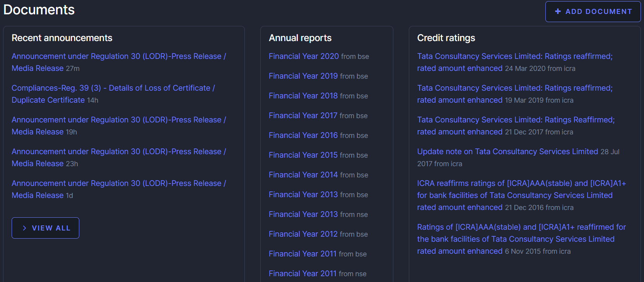Open the press release announcement from 19h ago
The height and width of the screenshot is (282, 644).
[x=119, y=126]
